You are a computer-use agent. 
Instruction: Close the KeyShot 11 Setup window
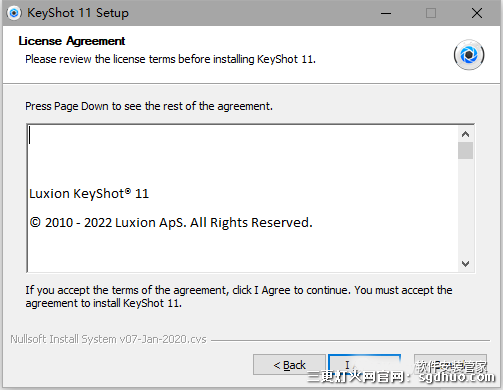point(477,13)
